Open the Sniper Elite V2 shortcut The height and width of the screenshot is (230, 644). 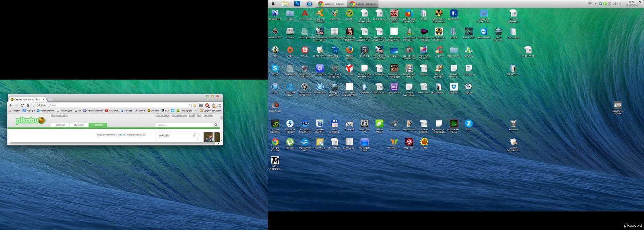[364, 126]
